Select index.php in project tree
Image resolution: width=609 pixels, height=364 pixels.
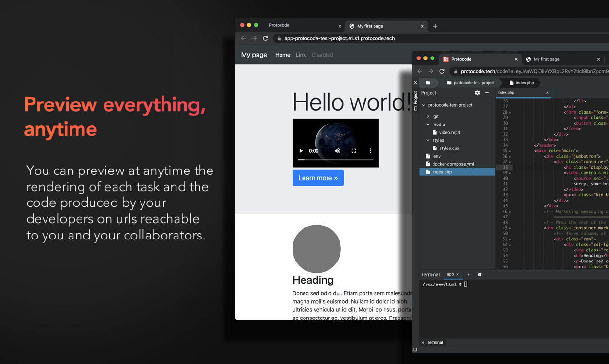tap(457, 172)
